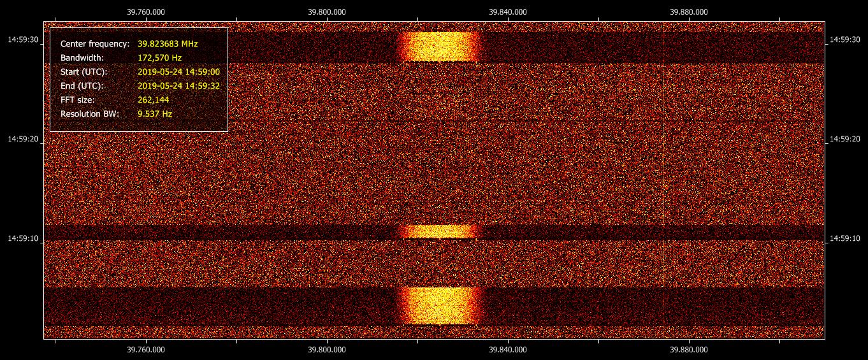Viewport: 868px width, 360px height.
Task: Click 39.880.000 on the top frequency axis
Action: tap(689, 11)
